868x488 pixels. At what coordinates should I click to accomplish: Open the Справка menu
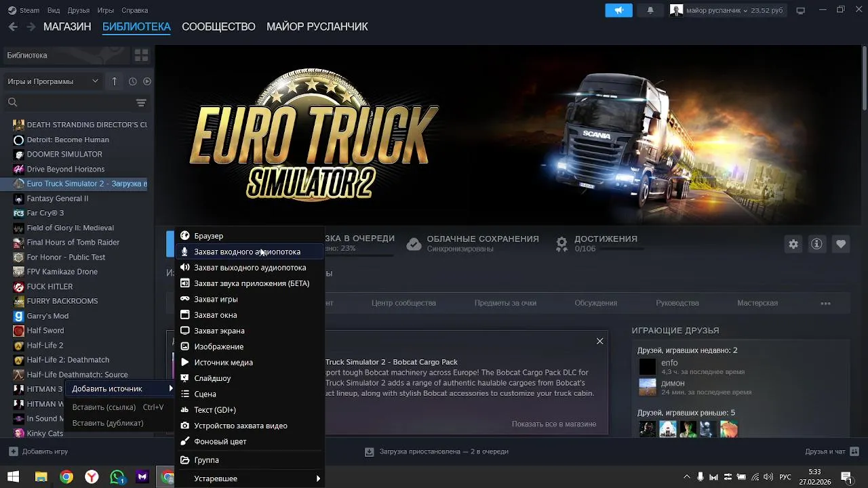pyautogui.click(x=134, y=10)
